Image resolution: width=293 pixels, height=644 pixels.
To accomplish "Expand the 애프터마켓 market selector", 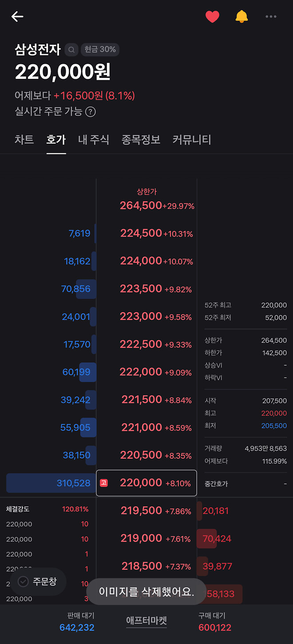I will coord(146,621).
